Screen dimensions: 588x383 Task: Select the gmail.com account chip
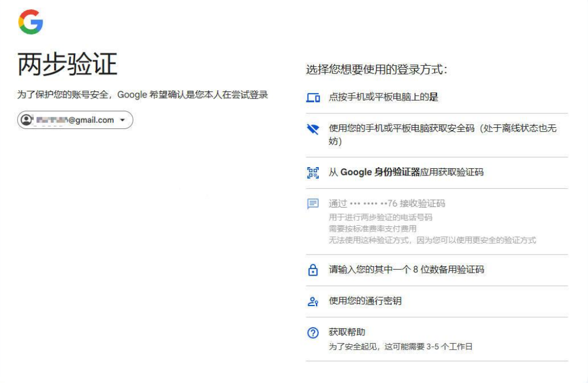pyautogui.click(x=75, y=120)
